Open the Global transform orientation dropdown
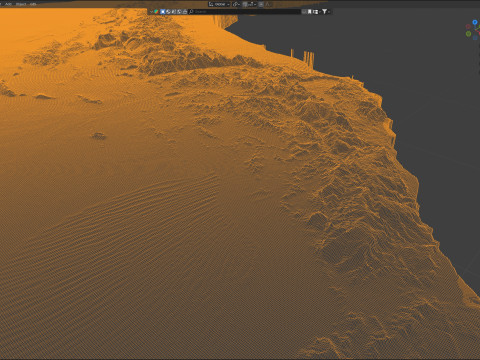Screen dimensions: 480x360 [220, 4]
